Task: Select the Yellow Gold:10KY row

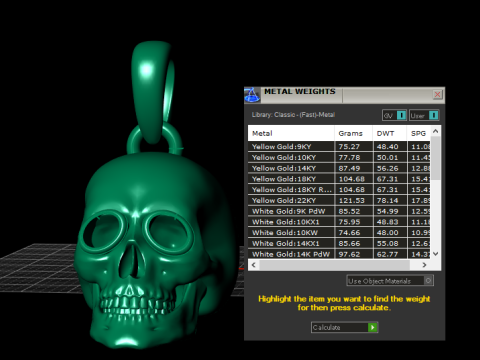Action: [x=339, y=157]
